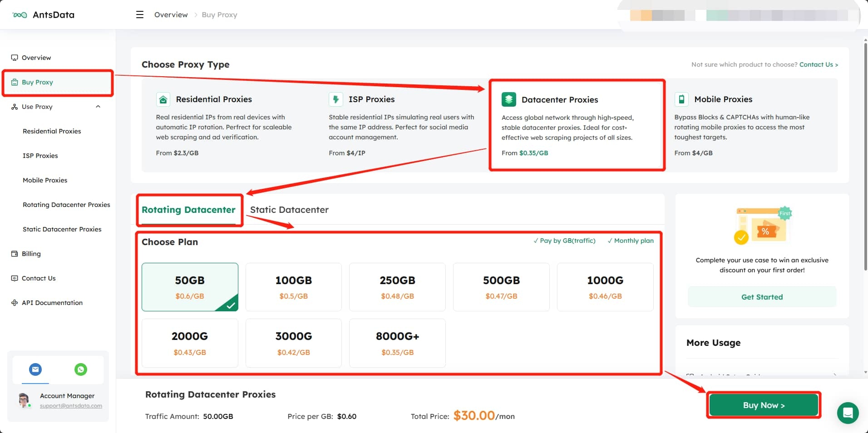Open the live chat bubble icon
The image size is (868, 433).
click(848, 413)
